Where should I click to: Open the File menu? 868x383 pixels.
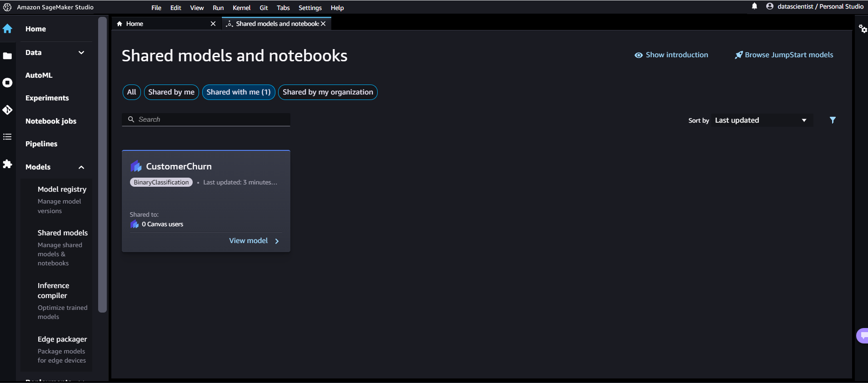pyautogui.click(x=156, y=8)
